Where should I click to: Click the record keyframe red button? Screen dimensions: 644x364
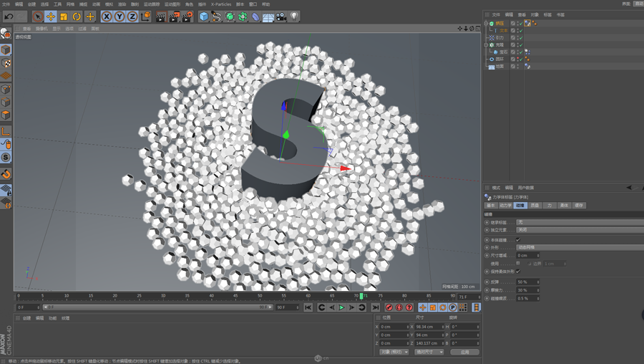point(389,307)
